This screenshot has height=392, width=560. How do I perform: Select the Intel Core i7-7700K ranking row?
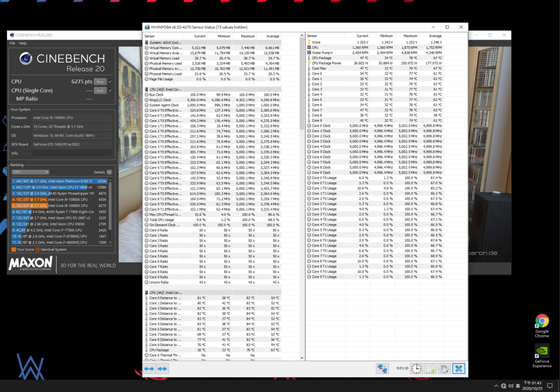(x=59, y=230)
